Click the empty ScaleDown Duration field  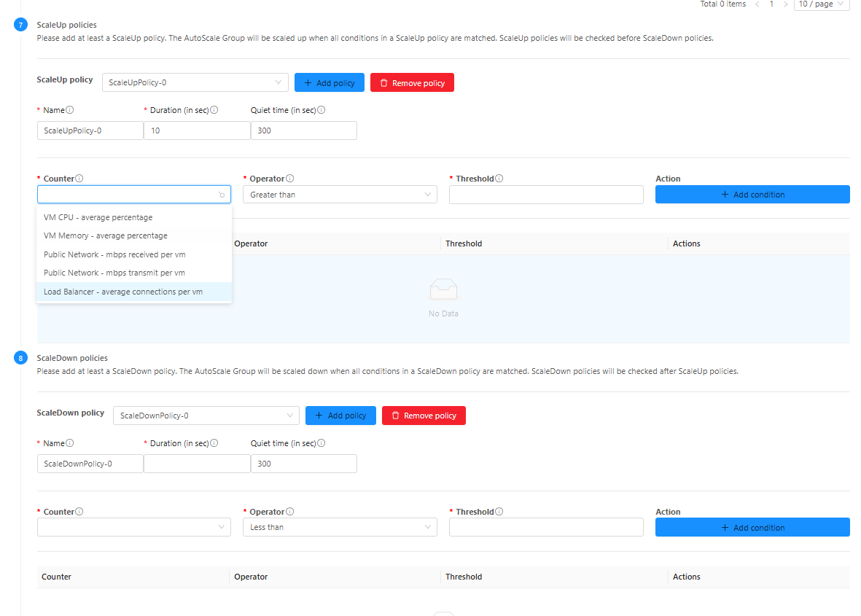[x=197, y=464]
